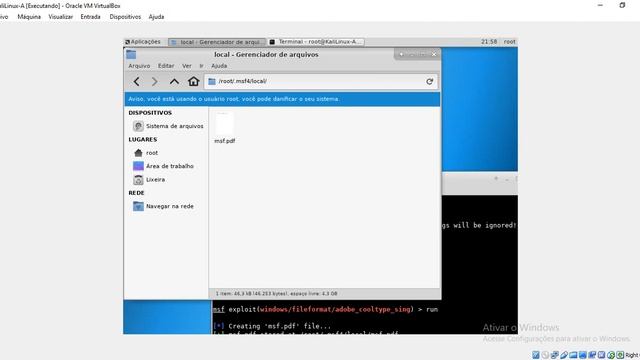
Task: Click the folder icon inside the path bar
Action: [212, 81]
